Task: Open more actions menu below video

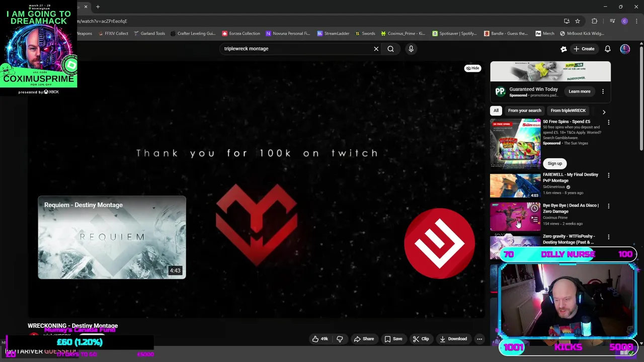Action: coord(479,339)
